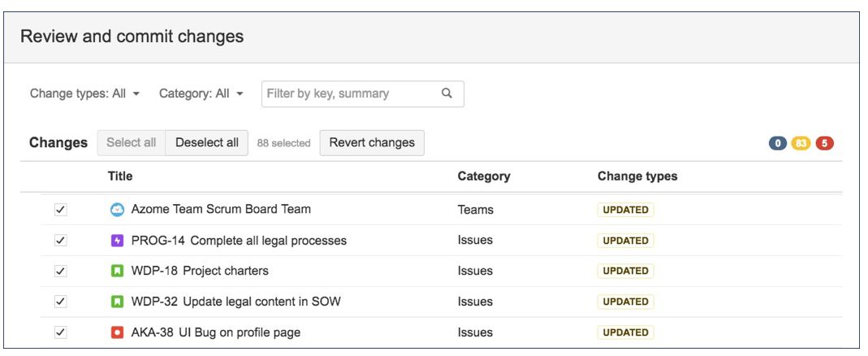The image size is (868, 356).
Task: Click the Select all button
Action: pyautogui.click(x=132, y=142)
